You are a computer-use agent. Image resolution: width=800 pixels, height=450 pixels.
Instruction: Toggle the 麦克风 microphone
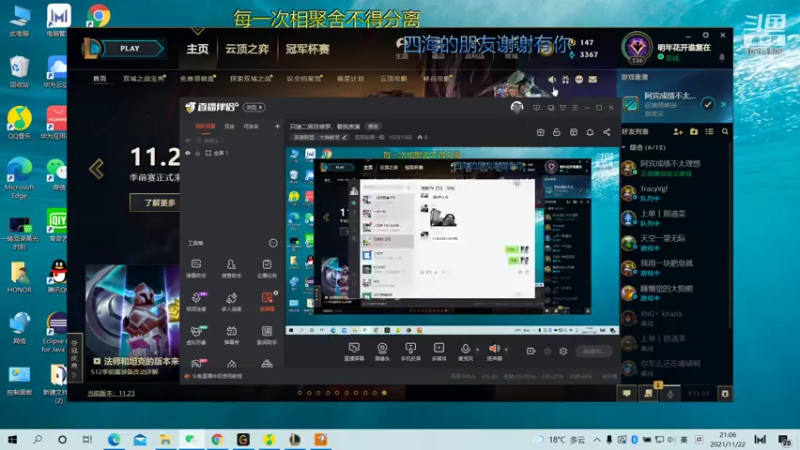[465, 351]
